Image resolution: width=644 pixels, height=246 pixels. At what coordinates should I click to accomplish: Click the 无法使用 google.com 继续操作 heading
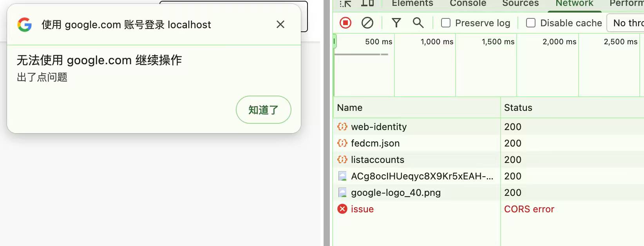99,60
